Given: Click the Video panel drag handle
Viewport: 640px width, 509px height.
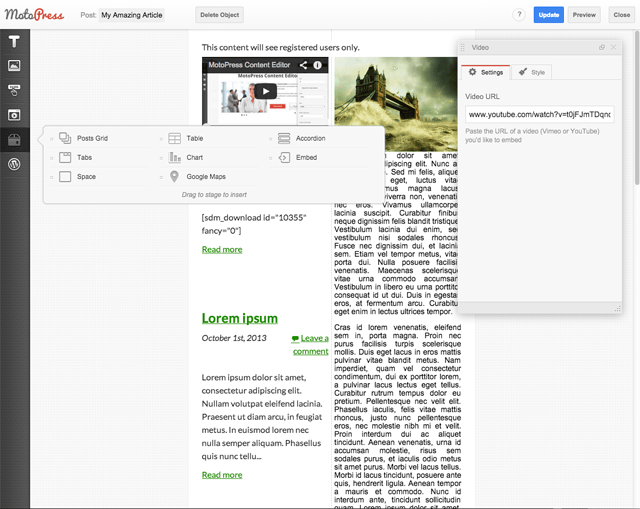Looking at the screenshot, I should (x=462, y=47).
